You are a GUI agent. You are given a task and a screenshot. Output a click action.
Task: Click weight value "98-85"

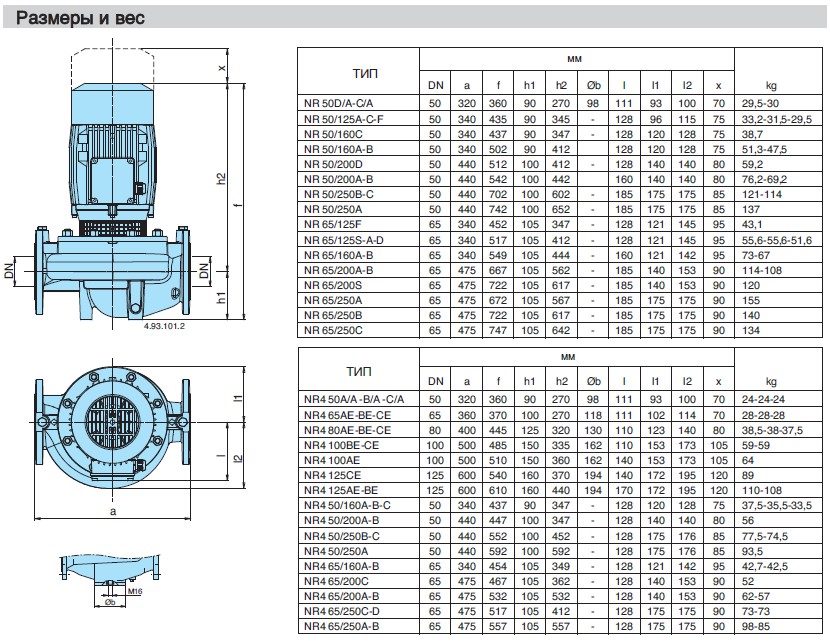tap(756, 627)
